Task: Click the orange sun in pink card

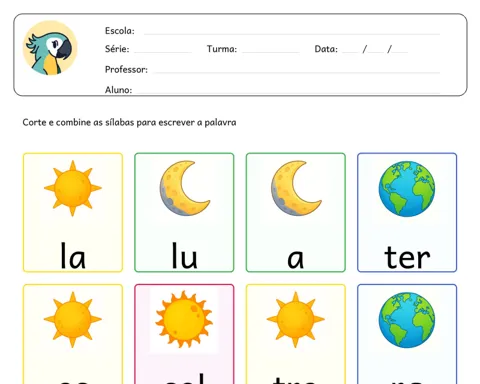Action: tap(184, 319)
